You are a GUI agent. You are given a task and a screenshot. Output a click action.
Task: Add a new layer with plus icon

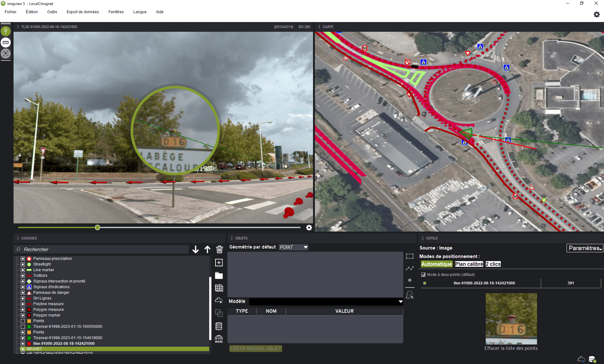point(219,263)
